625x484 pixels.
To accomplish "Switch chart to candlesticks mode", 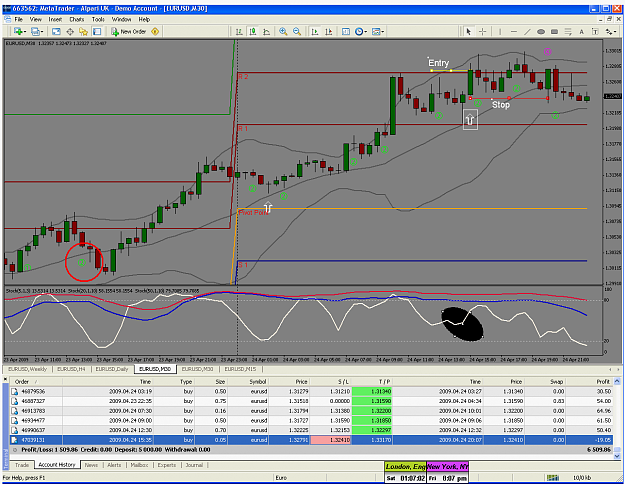I will pos(253,31).
